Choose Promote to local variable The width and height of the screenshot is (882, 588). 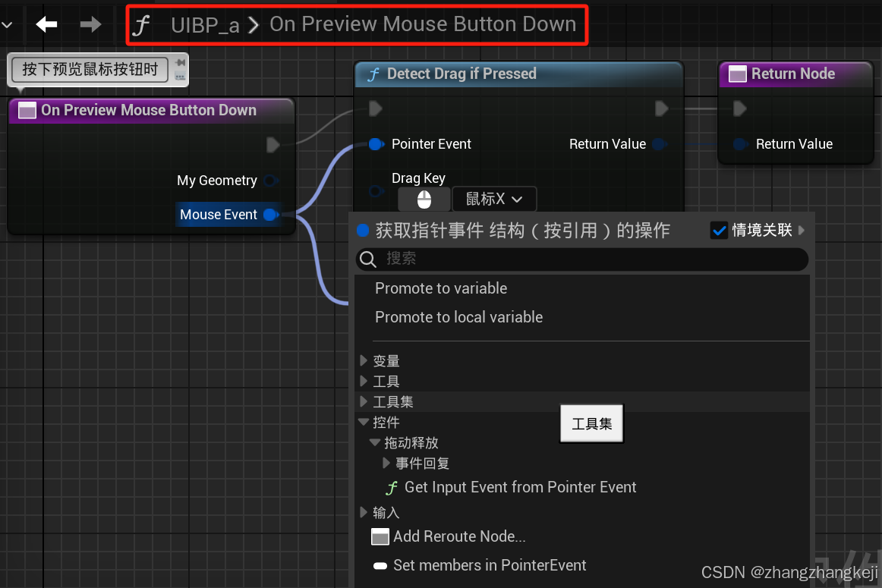(x=458, y=317)
